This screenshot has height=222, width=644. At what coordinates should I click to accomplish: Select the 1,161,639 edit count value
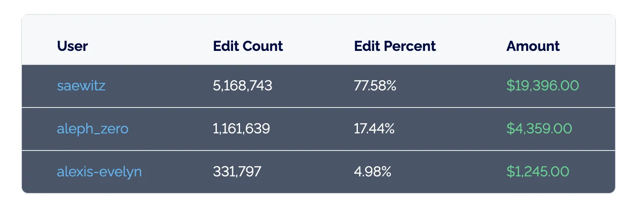pos(241,129)
